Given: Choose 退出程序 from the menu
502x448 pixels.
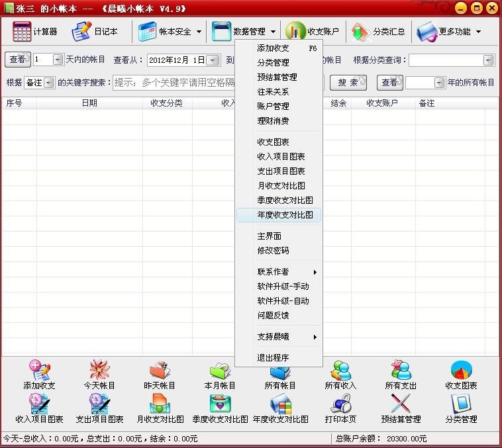Looking at the screenshot, I should point(273,357).
